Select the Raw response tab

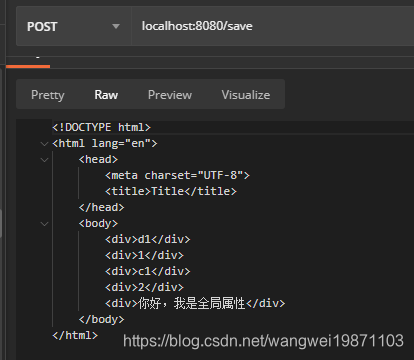[106, 95]
